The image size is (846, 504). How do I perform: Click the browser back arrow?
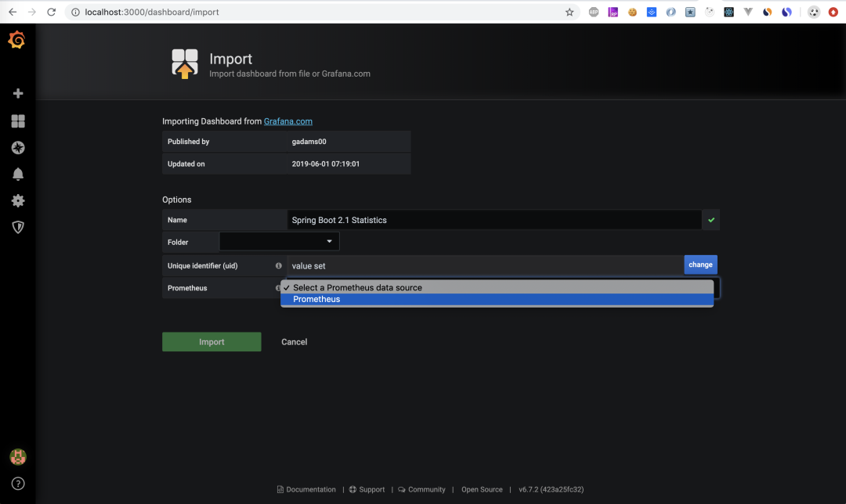(x=13, y=12)
